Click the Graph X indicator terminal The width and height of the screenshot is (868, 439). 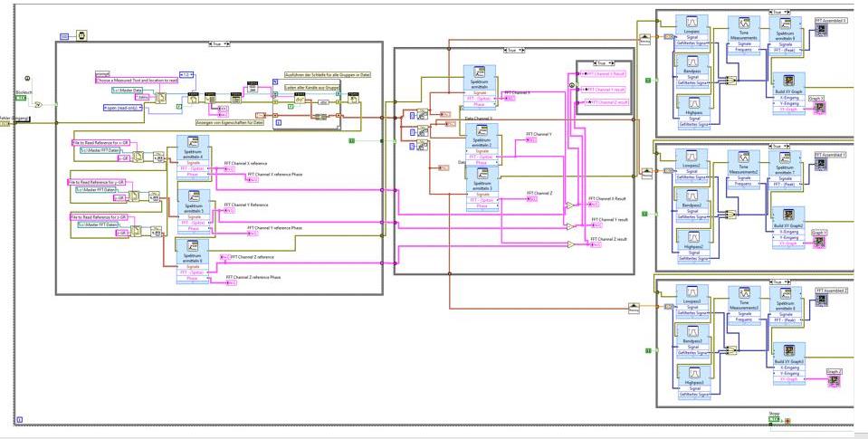(x=818, y=108)
